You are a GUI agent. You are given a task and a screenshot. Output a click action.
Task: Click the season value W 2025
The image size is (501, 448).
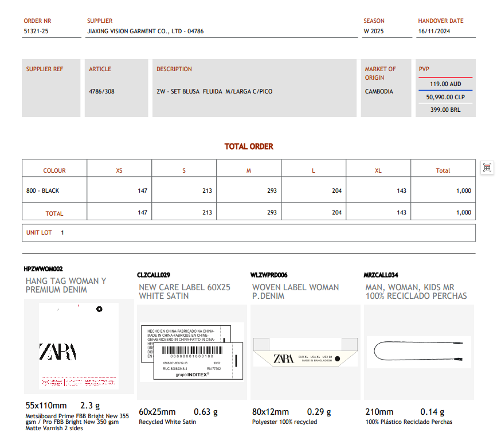point(374,32)
